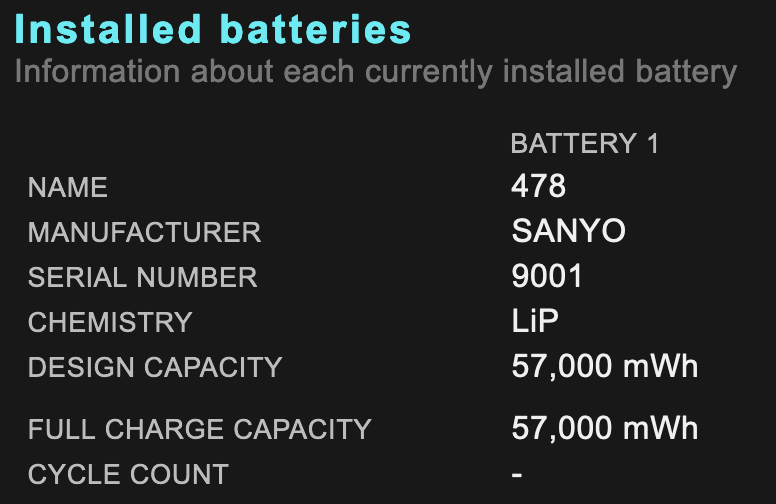776x504 pixels.
Task: Select the battery name value 478
Action: (538, 186)
